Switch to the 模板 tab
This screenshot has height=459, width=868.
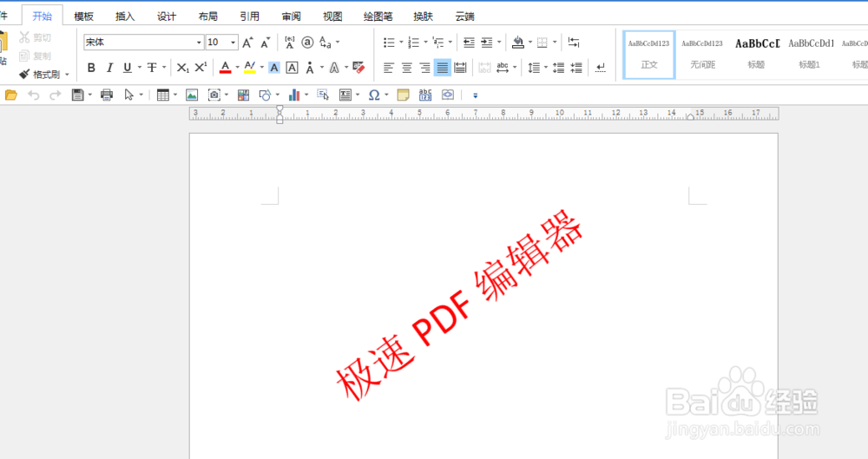coord(83,16)
